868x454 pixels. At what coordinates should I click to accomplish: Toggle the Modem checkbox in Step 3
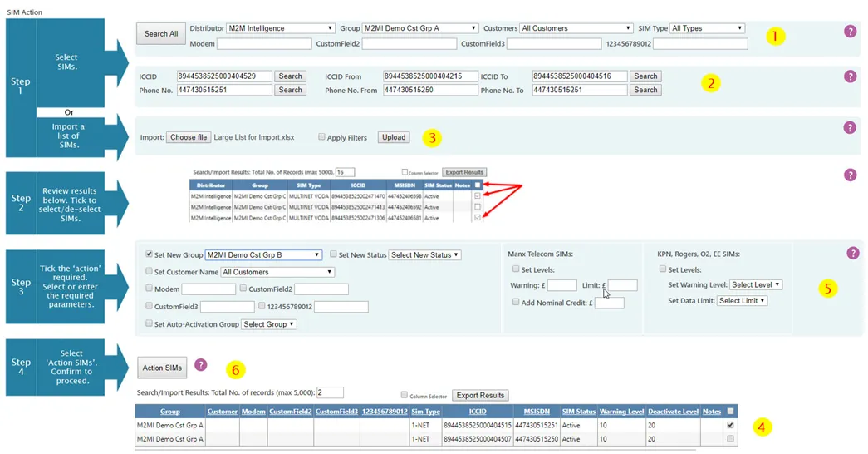[149, 289]
